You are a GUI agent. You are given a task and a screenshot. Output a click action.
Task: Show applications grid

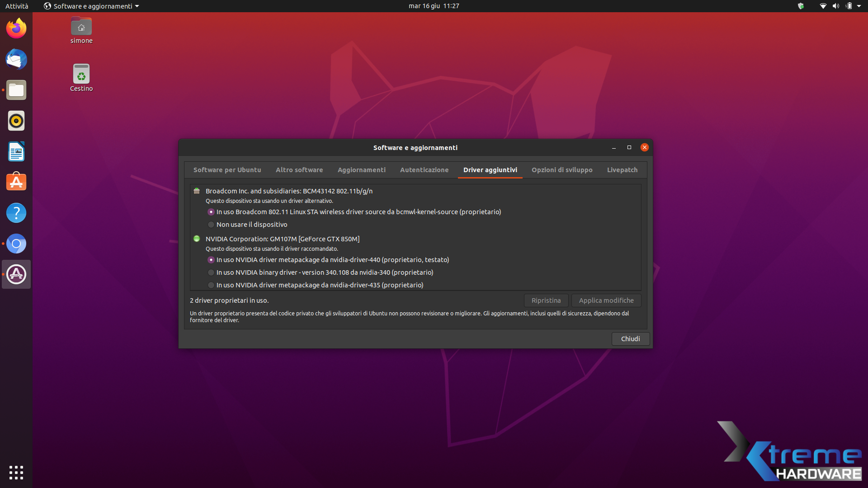tap(16, 472)
